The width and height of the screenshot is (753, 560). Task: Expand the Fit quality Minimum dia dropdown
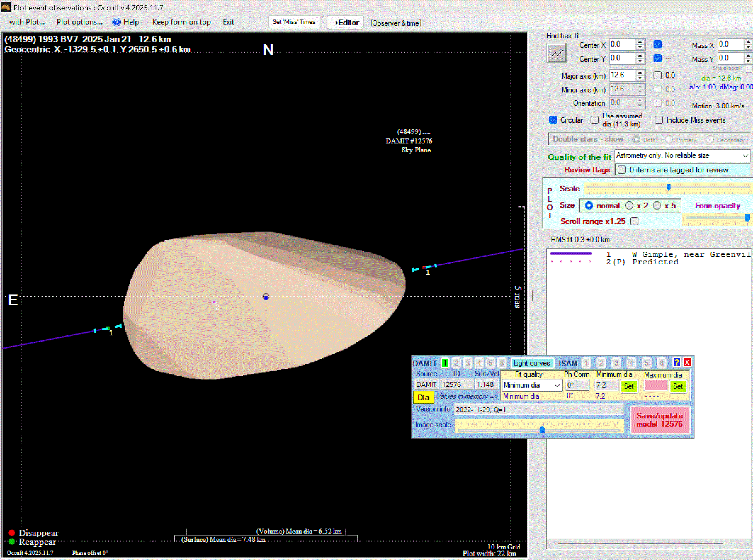coord(557,385)
